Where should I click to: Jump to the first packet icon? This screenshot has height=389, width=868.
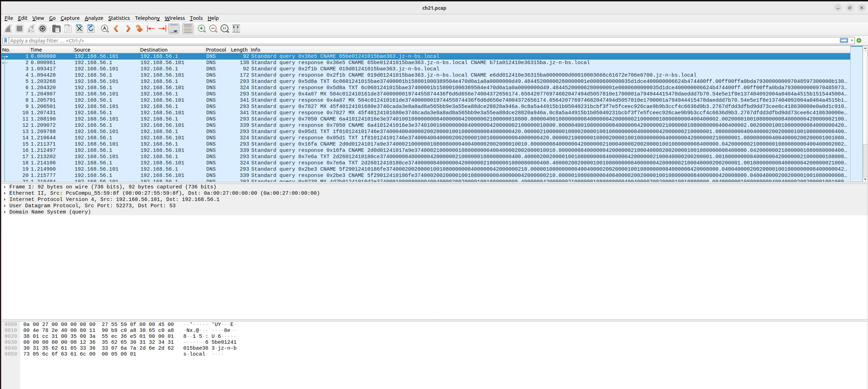click(151, 29)
